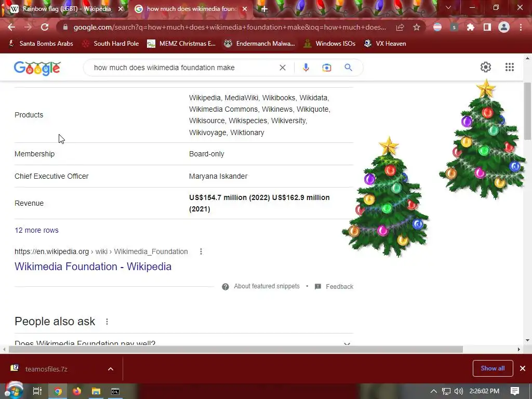Click the S extension icon in toolbar
The image size is (532, 399).
[x=454, y=27]
